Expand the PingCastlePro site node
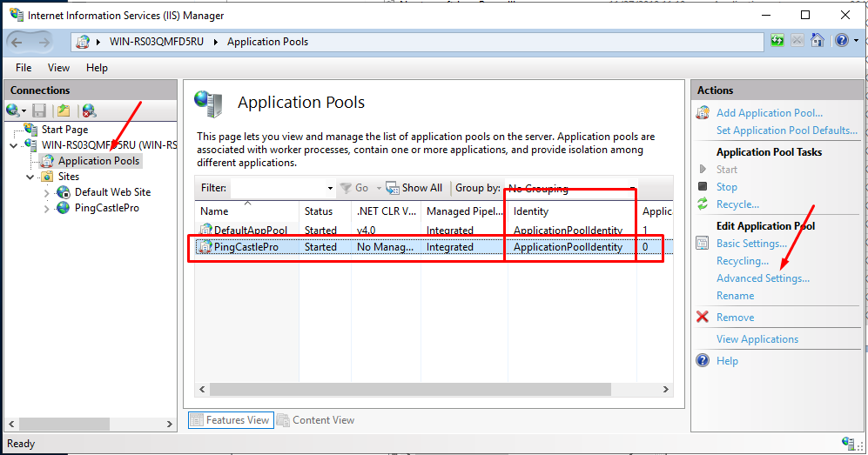This screenshot has height=455, width=868. tap(46, 209)
